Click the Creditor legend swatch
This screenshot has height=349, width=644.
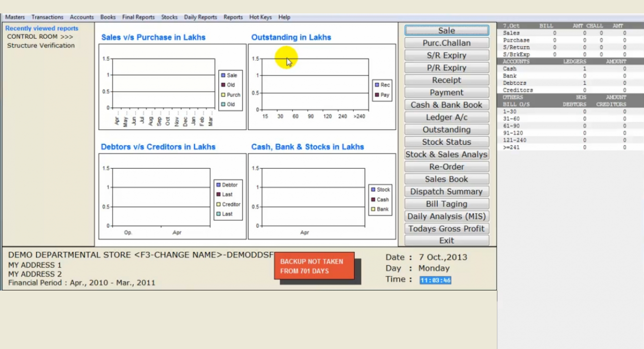pyautogui.click(x=218, y=204)
